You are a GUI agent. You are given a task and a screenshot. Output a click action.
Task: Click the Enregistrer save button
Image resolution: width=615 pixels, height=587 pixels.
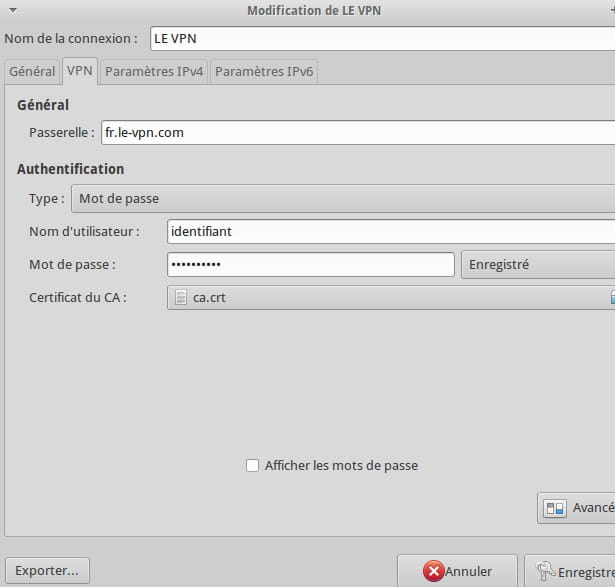(570, 571)
